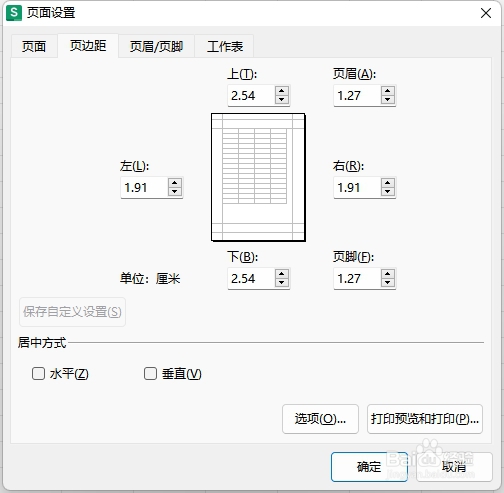Confirm with the 确定 button
This screenshot has width=504, height=493.
[369, 467]
